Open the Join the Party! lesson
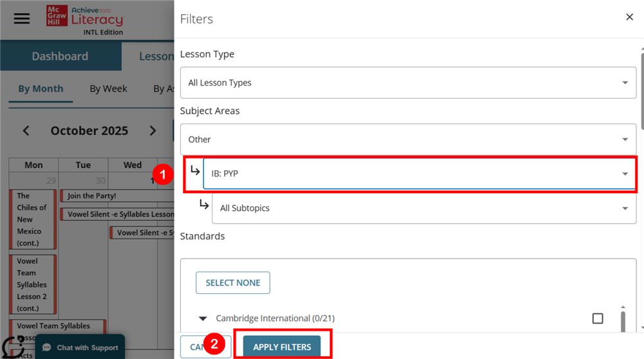Viewport: 644px width, 359px height. click(91, 196)
